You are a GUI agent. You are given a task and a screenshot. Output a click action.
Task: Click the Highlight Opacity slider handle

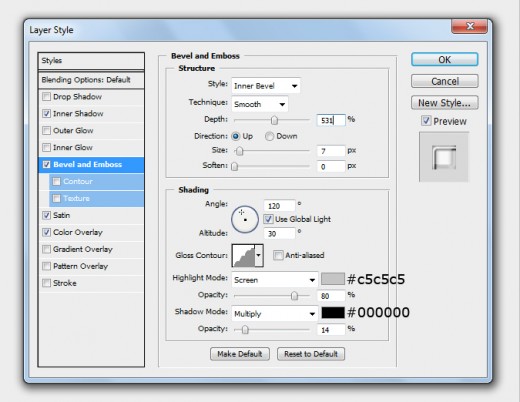[x=294, y=296]
